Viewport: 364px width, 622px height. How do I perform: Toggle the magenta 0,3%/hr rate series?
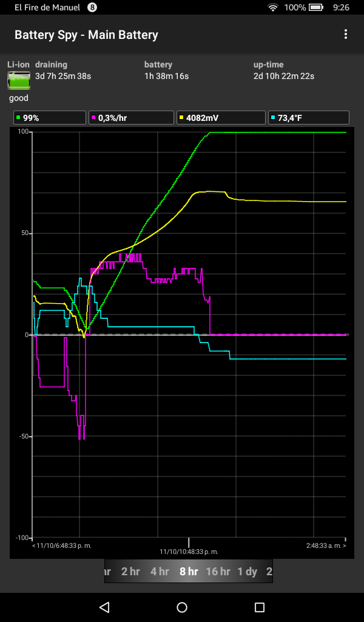131,118
